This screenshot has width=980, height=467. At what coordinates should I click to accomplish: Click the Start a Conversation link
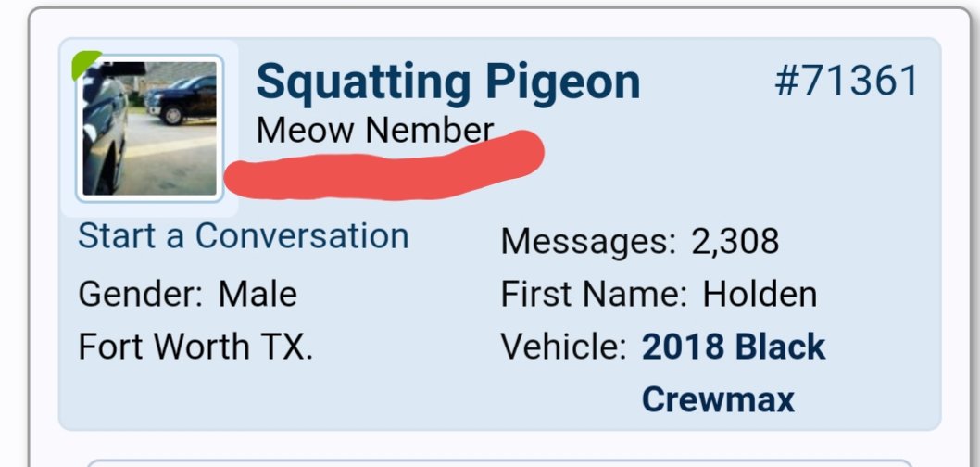[x=243, y=236]
